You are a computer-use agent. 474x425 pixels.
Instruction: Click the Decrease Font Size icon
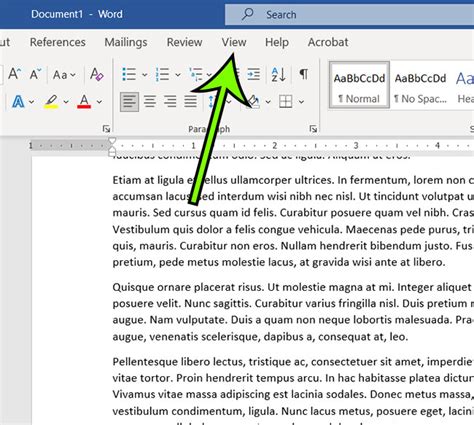pos(35,74)
